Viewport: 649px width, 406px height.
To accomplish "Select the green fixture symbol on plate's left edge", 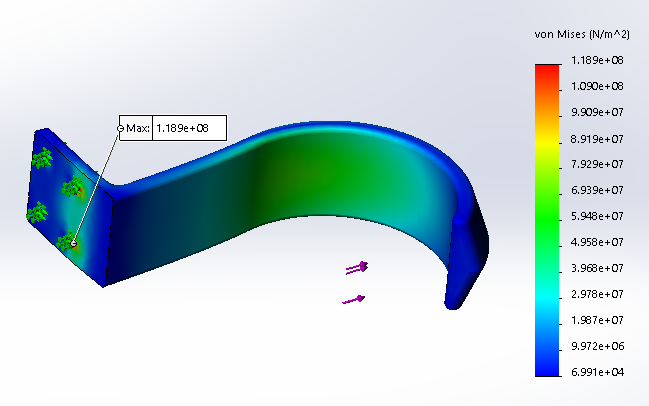I will click(37, 212).
